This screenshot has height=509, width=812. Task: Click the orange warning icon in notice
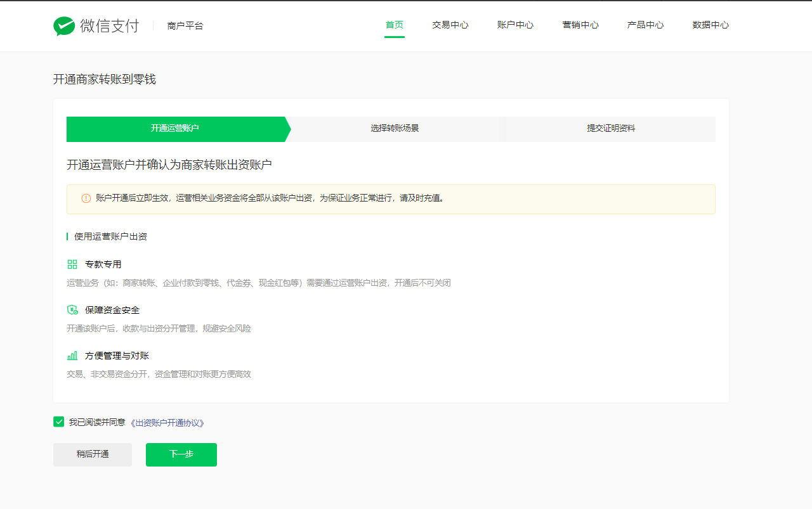point(86,198)
